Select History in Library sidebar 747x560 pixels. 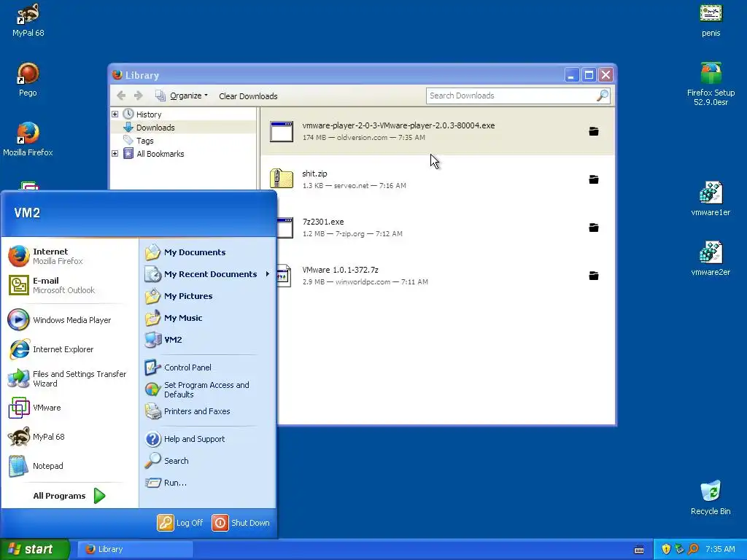point(149,114)
